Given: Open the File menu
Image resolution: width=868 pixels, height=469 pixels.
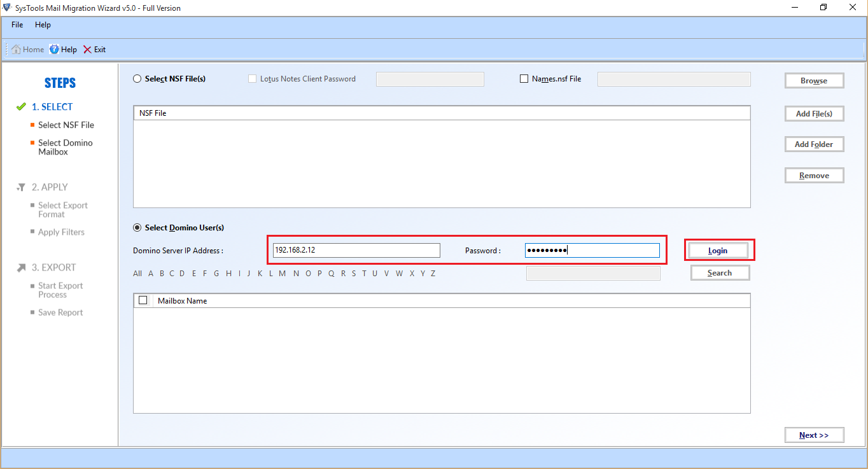Looking at the screenshot, I should tap(17, 25).
